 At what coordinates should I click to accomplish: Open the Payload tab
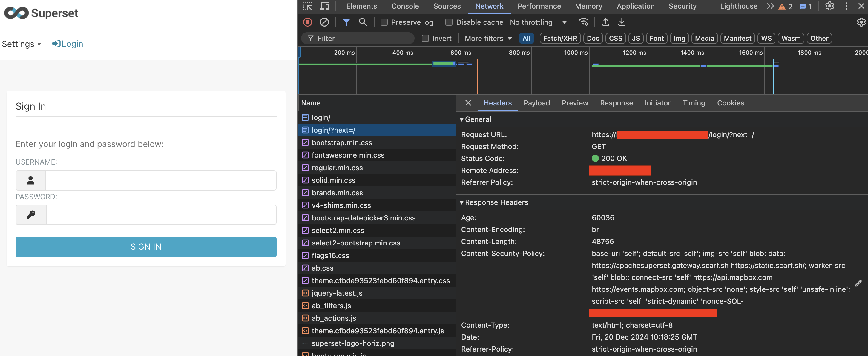tap(536, 103)
